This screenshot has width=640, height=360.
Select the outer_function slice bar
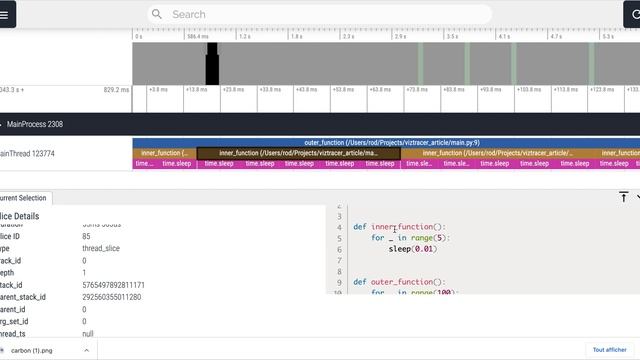click(386, 143)
